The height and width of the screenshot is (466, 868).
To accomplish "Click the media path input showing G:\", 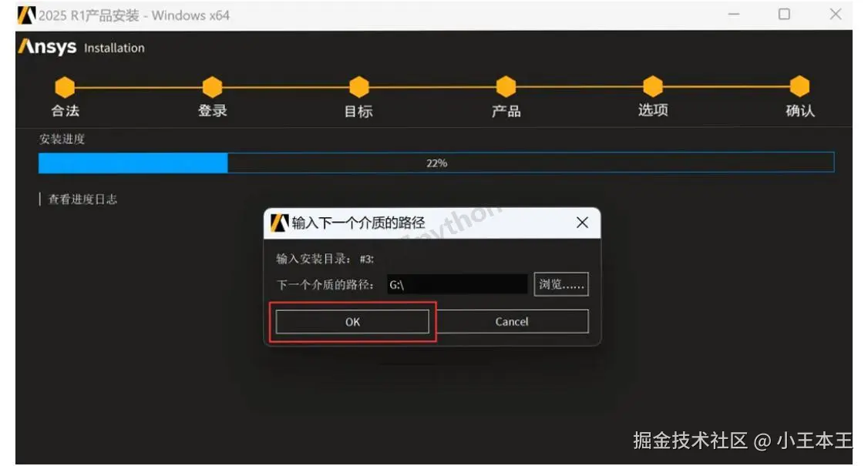I will (x=455, y=283).
